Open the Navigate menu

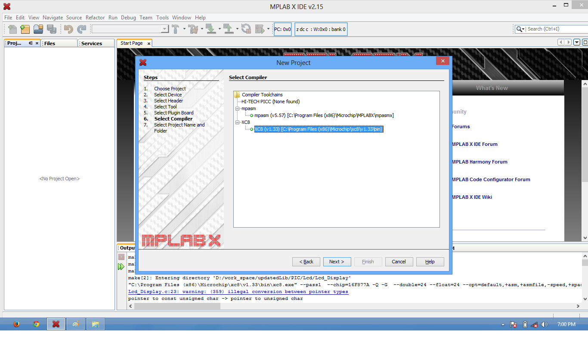[x=53, y=18]
